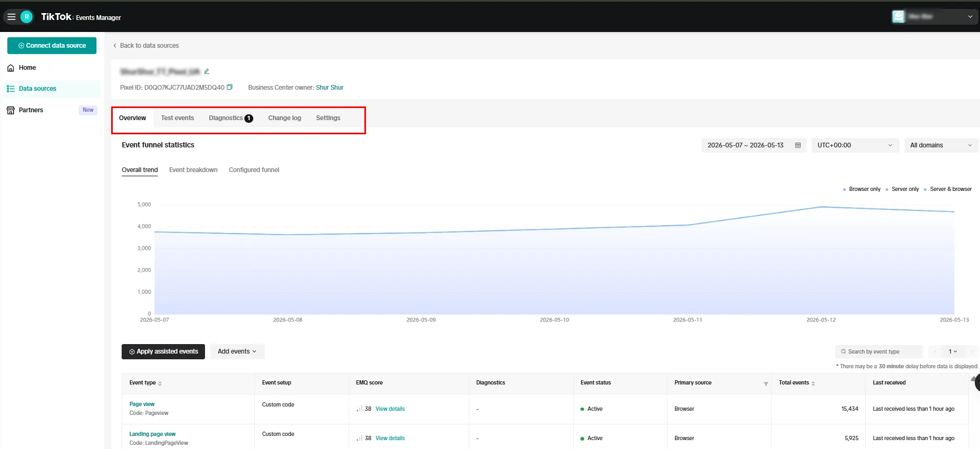
Task: Open Data sources in the sidebar
Action: 52,89
